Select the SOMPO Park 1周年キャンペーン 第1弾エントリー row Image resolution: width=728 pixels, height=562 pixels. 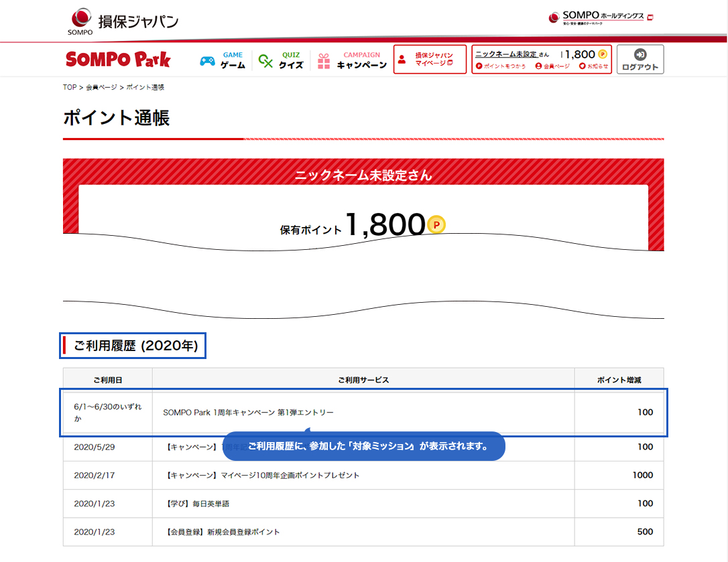point(363,413)
